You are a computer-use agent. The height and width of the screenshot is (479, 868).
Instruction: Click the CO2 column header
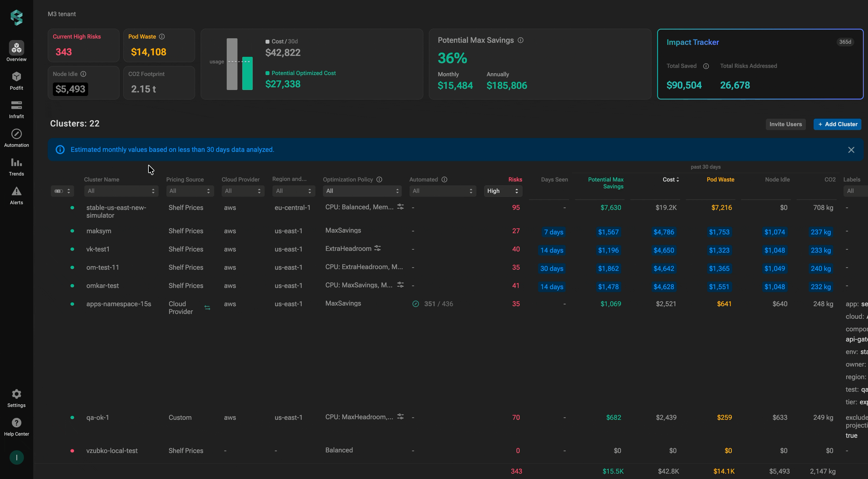pos(829,179)
